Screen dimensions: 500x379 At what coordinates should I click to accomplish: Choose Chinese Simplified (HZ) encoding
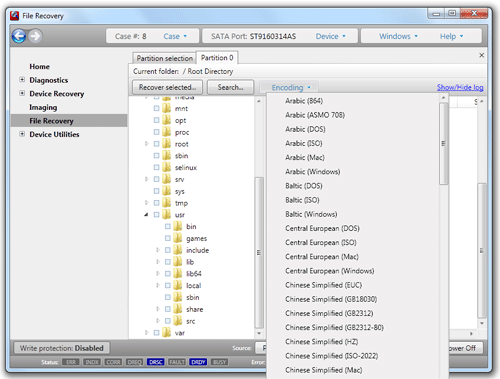[x=322, y=342]
